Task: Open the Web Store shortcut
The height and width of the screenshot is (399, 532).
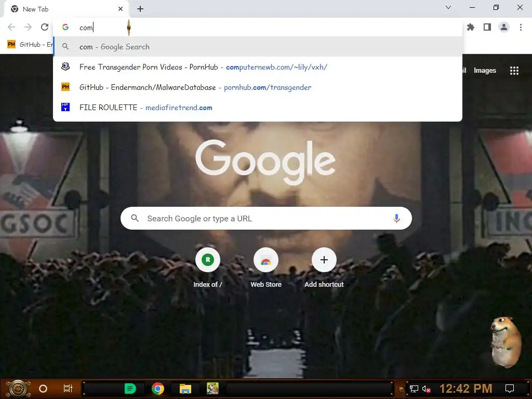Action: [x=266, y=268]
